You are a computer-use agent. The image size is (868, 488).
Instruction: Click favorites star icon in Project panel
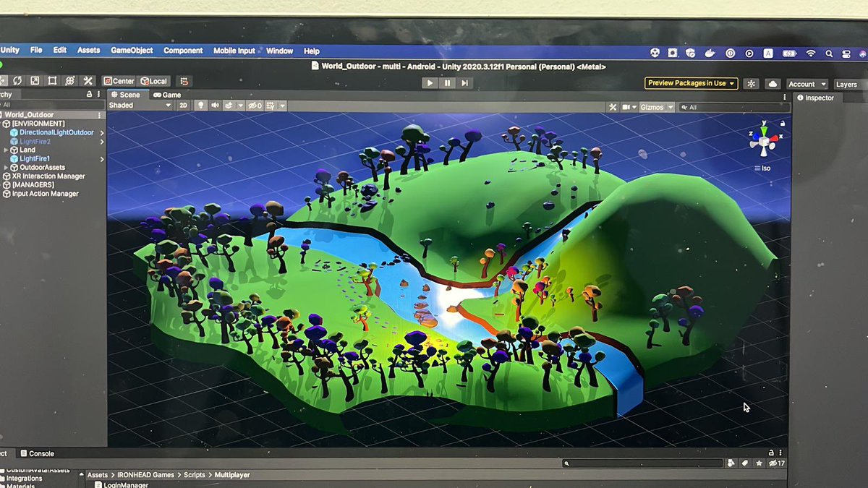759,463
